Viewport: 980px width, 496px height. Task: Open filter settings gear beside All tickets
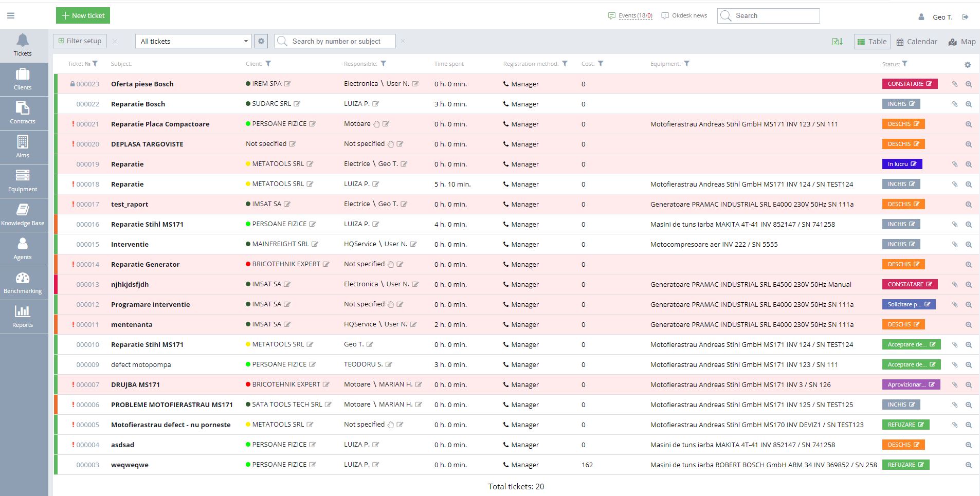coord(261,41)
